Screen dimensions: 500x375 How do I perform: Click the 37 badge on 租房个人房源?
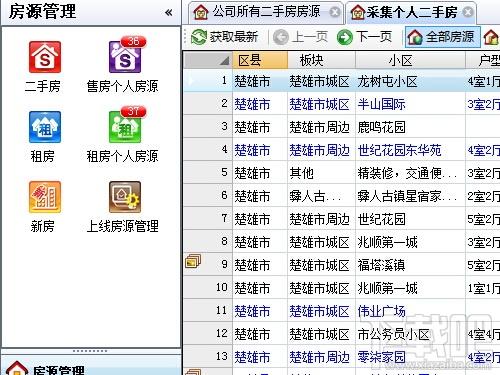pyautogui.click(x=133, y=111)
